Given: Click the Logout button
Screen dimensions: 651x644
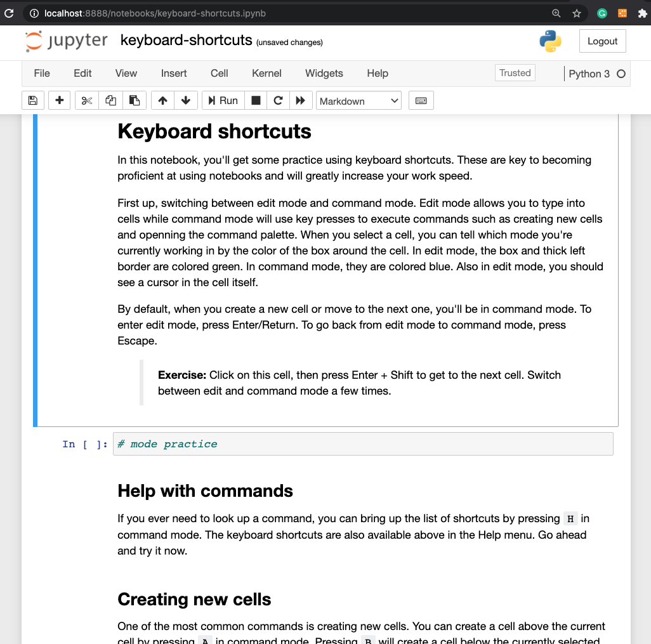Looking at the screenshot, I should coord(602,41).
